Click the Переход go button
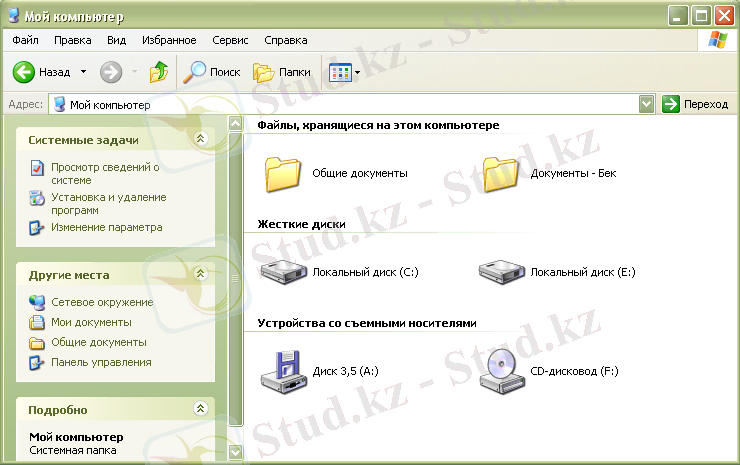Screen dimensions: 740x465 (x=695, y=104)
